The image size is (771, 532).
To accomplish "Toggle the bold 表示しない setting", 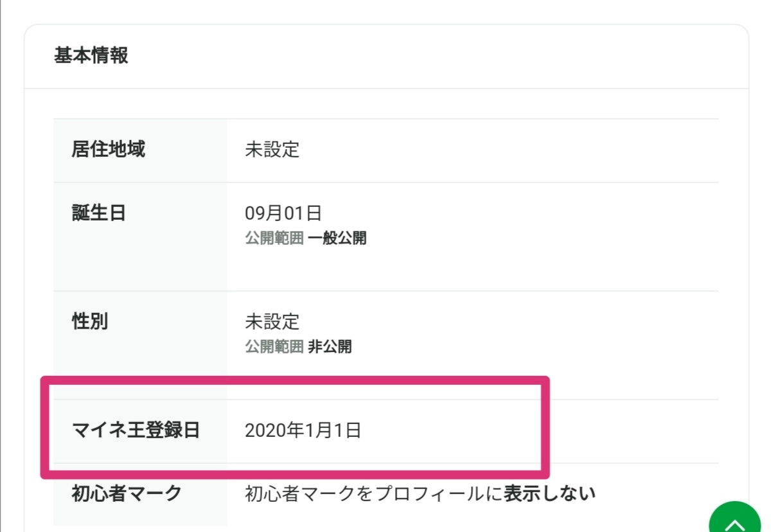I will (x=549, y=494).
